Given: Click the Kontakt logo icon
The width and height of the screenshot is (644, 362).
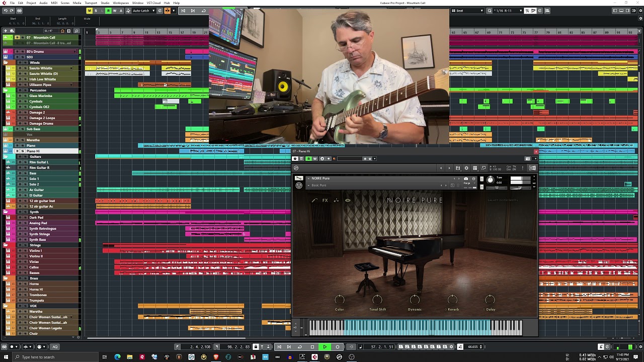Looking at the screenshot, I should coord(296,168).
